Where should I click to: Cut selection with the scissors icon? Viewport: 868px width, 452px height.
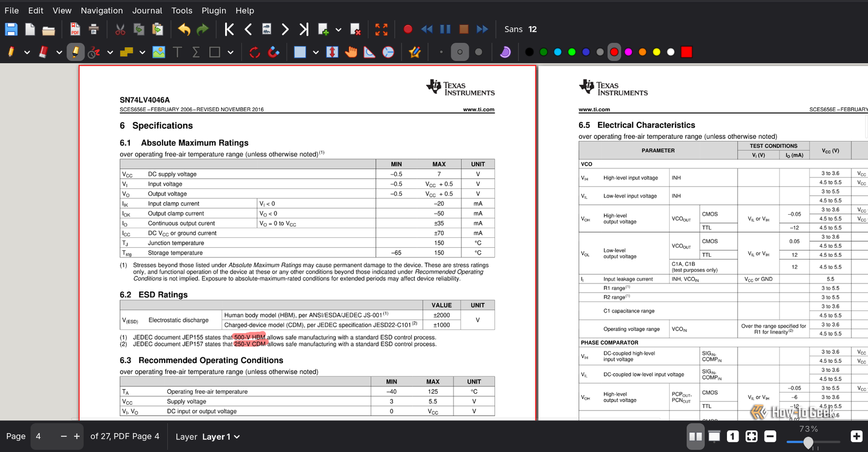point(120,29)
